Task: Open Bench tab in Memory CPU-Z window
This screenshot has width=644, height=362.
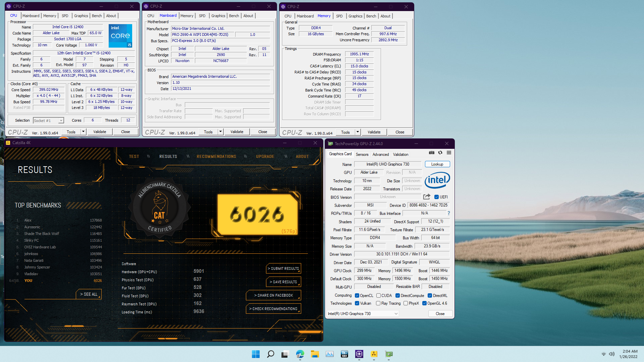Action: click(x=371, y=16)
